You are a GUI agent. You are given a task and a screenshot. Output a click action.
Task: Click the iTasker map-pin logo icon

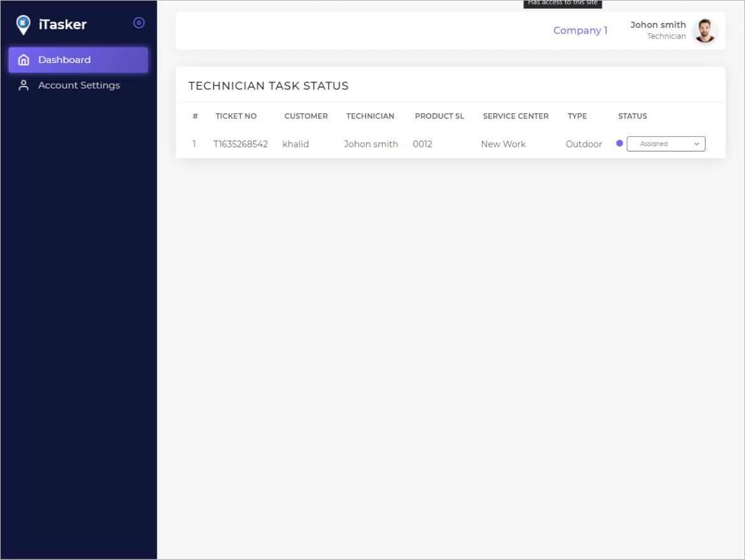[x=24, y=24]
